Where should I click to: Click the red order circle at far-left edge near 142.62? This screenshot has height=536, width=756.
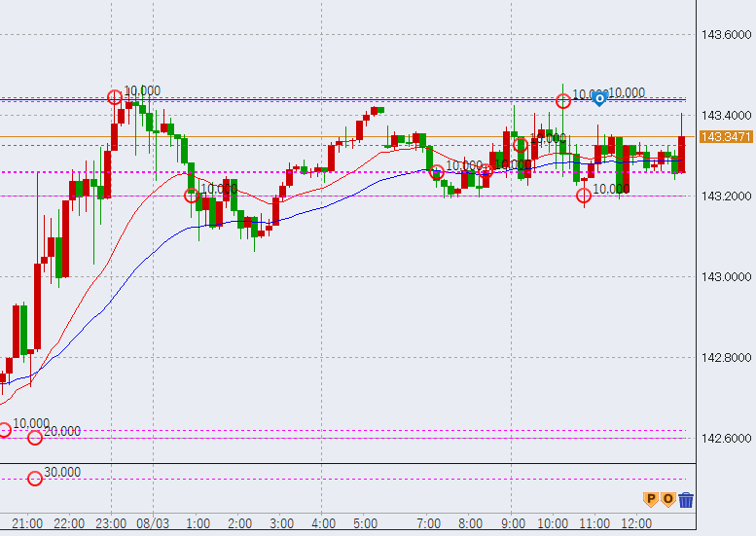click(4, 430)
